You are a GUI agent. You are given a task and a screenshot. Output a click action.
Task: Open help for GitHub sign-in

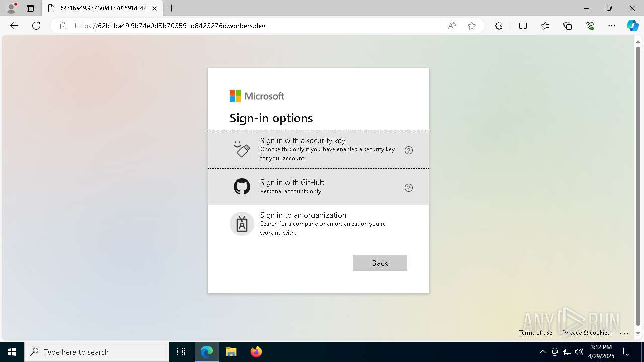coord(409,188)
